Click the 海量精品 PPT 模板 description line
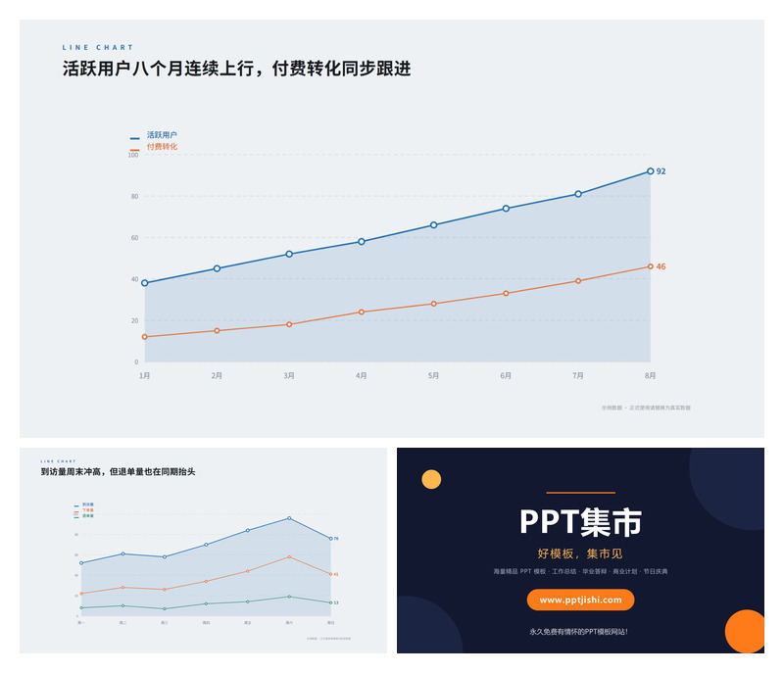Image resolution: width=784 pixels, height=673 pixels. (580, 571)
